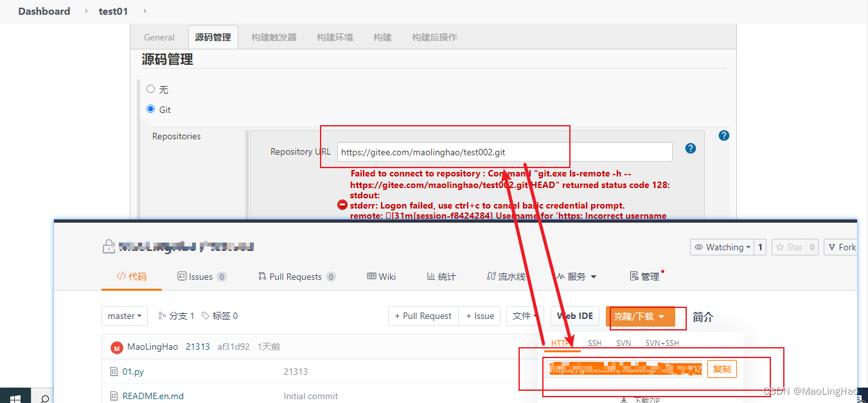Viewport: 868px width, 403px height.
Task: Switch to the 构建触发器 tab
Action: tap(274, 37)
